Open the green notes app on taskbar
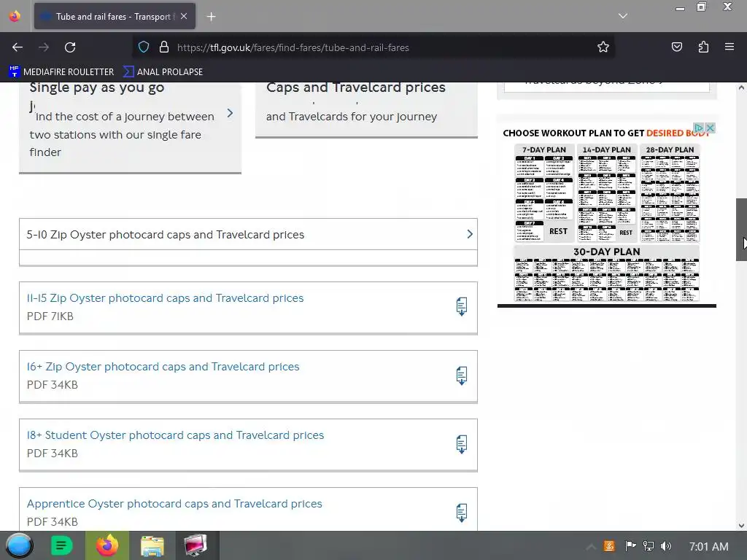Viewport: 747px width, 560px height. (61, 545)
